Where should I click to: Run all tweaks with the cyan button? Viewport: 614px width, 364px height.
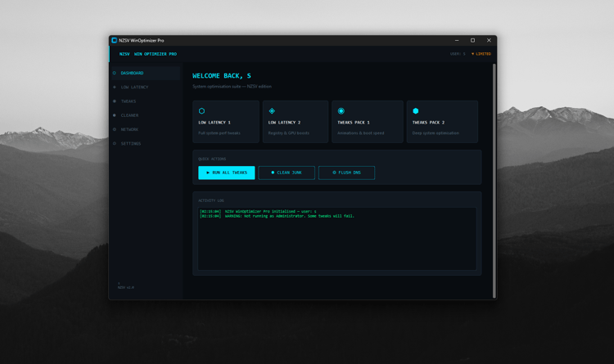(x=226, y=173)
